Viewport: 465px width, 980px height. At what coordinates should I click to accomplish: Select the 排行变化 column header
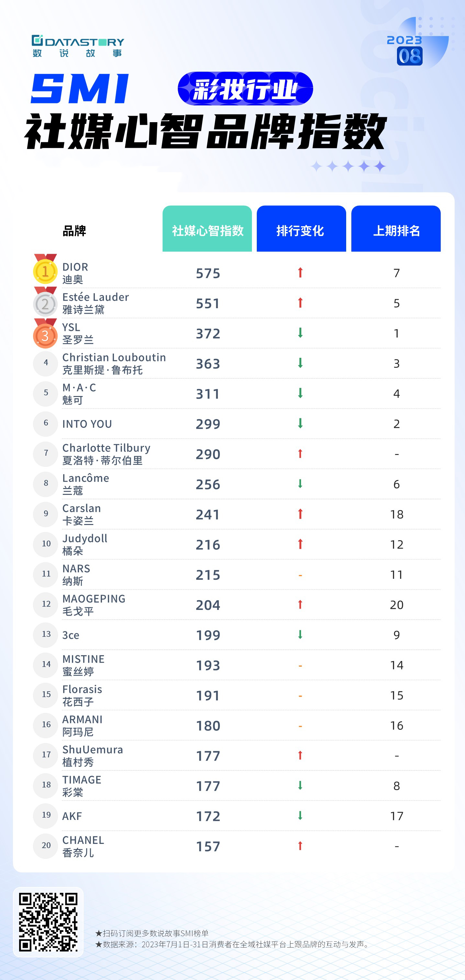point(301,229)
